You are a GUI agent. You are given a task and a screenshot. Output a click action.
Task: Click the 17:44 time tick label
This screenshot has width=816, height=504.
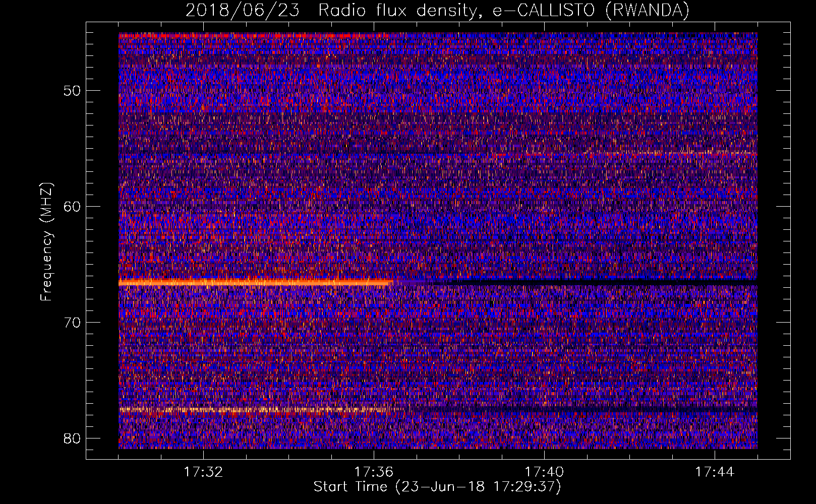tap(715, 472)
